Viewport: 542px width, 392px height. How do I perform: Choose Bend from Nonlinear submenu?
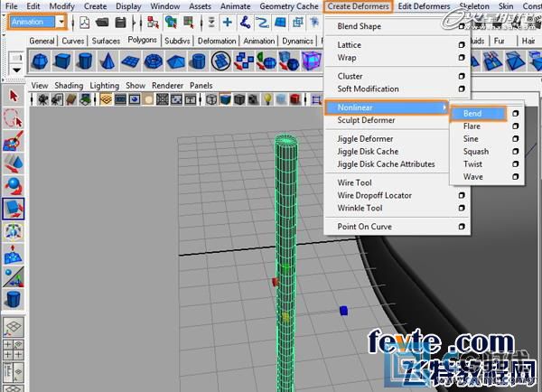[472, 114]
